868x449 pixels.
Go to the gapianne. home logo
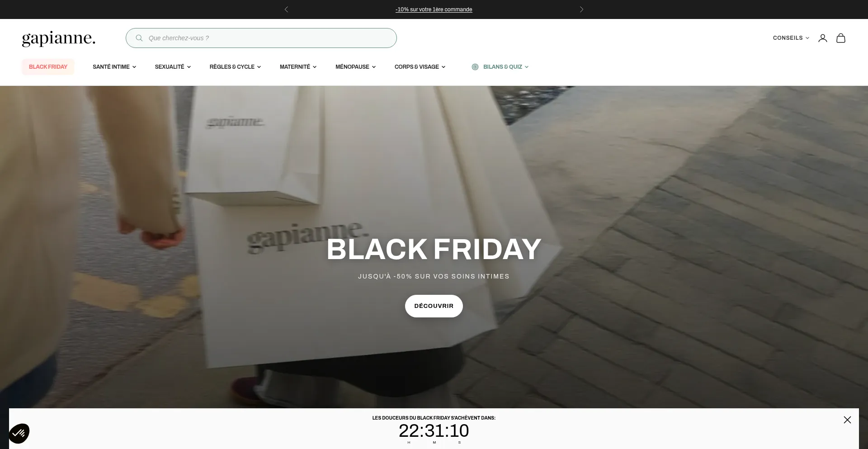pos(59,38)
